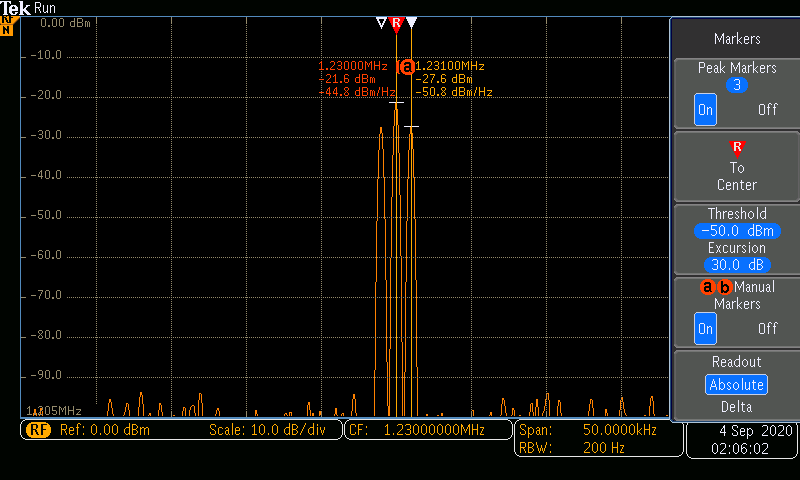This screenshot has width=800, height=480.
Task: Click the RF badge in bottom bar
Action: pyautogui.click(x=39, y=430)
